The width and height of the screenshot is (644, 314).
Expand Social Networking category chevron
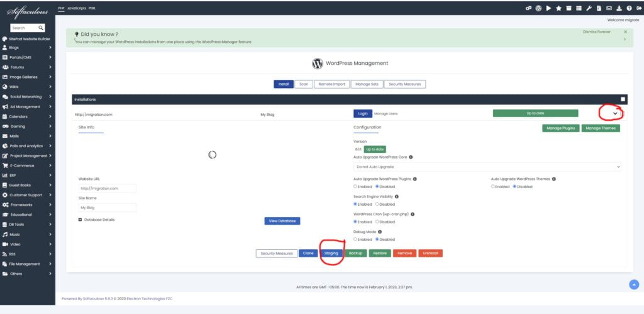click(x=50, y=96)
